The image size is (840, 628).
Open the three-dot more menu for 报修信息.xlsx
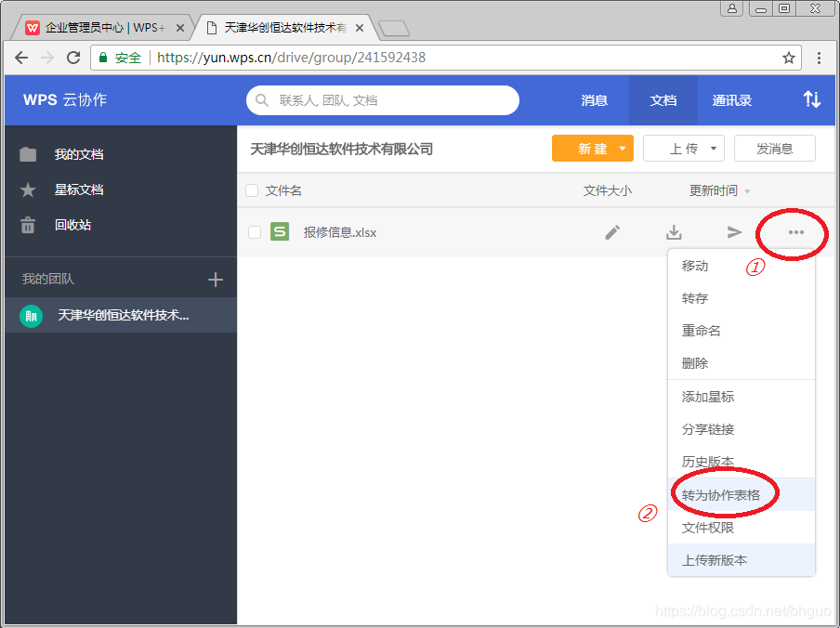tap(796, 232)
